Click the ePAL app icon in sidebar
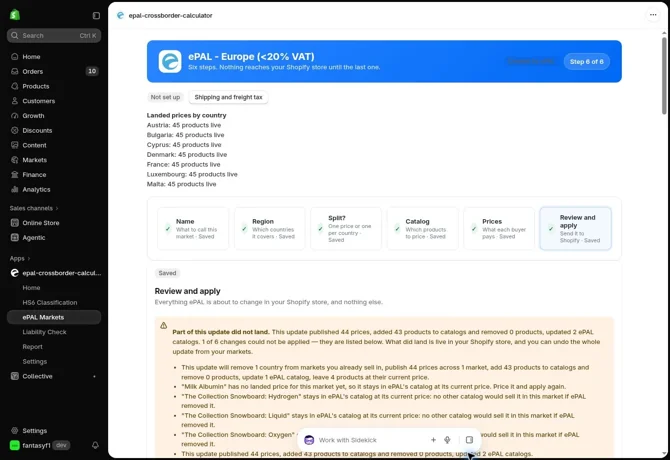 [15, 273]
